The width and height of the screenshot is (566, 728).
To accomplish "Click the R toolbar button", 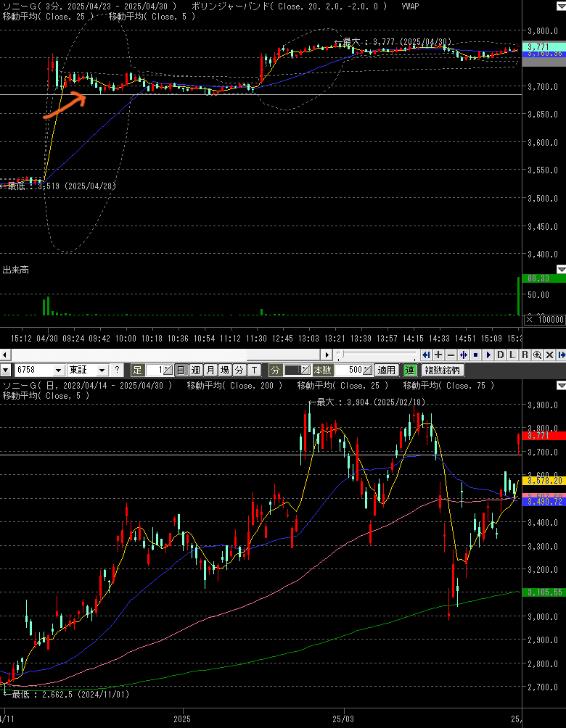I will (x=525, y=355).
